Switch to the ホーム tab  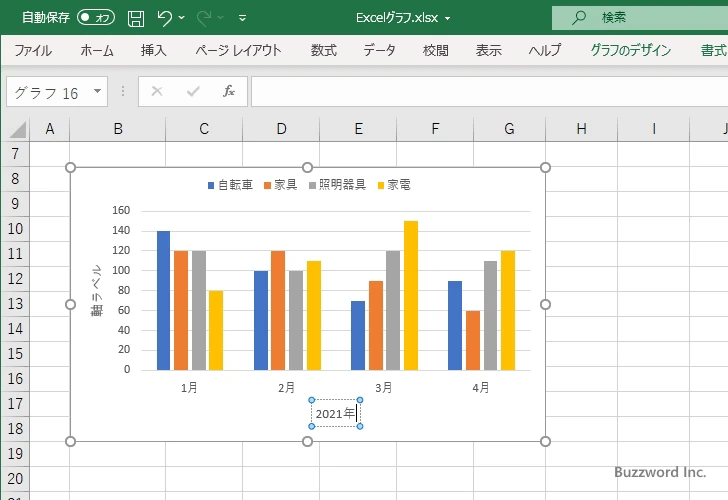tap(97, 50)
